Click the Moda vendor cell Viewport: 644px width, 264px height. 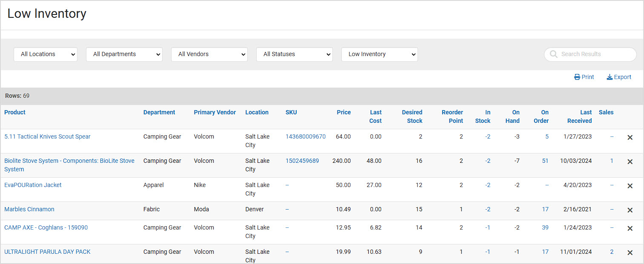(201, 209)
